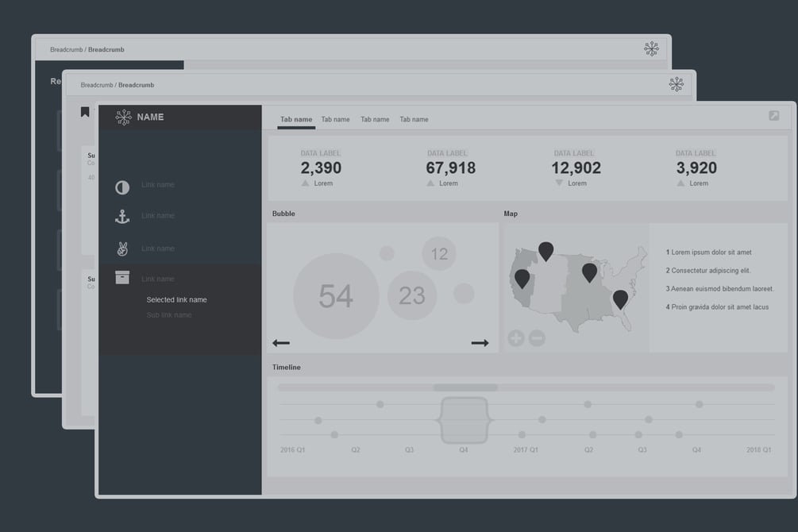The height and width of the screenshot is (532, 798).
Task: Zoom out the map with minus button
Action: pyautogui.click(x=537, y=338)
